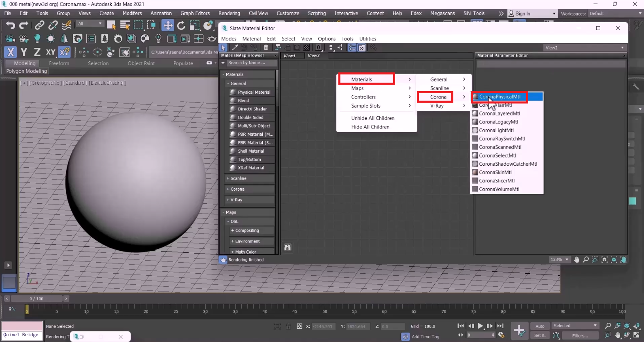
Task: Click the Unlink Selection icon
Action: click(x=53, y=25)
